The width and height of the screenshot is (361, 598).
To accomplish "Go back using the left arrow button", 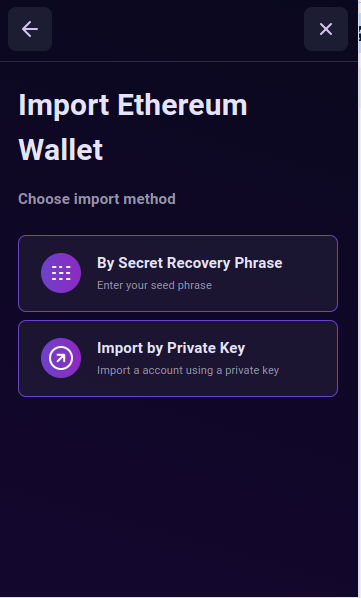I will (30, 29).
